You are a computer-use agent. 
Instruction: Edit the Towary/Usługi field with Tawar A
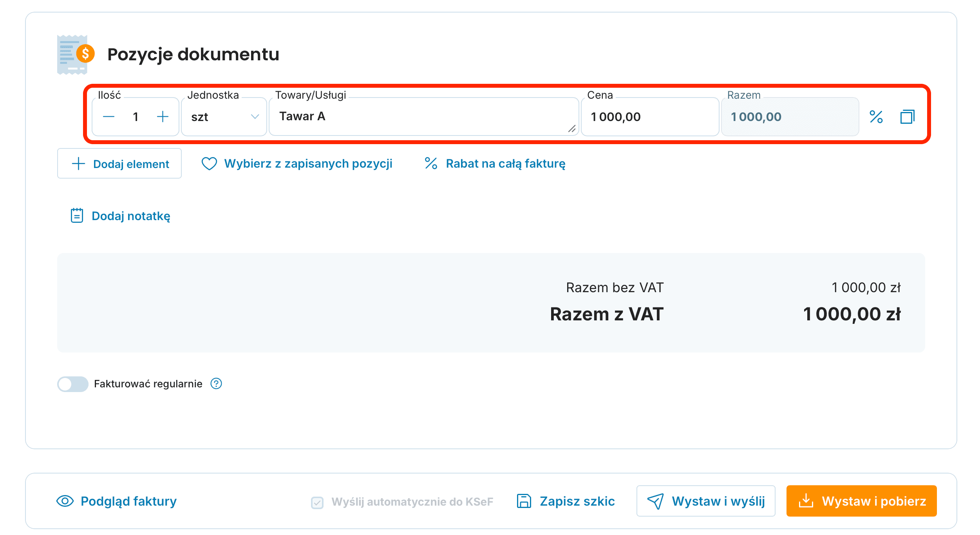[424, 117]
